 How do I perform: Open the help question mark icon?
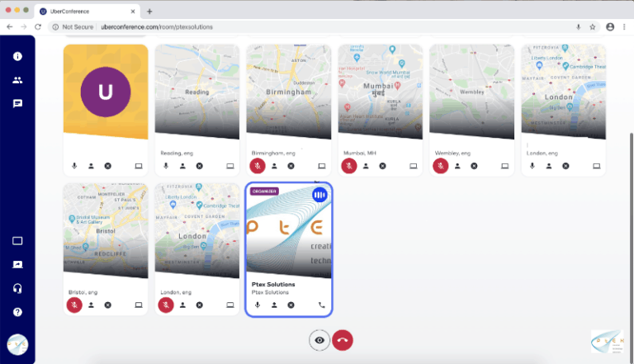pos(17,312)
